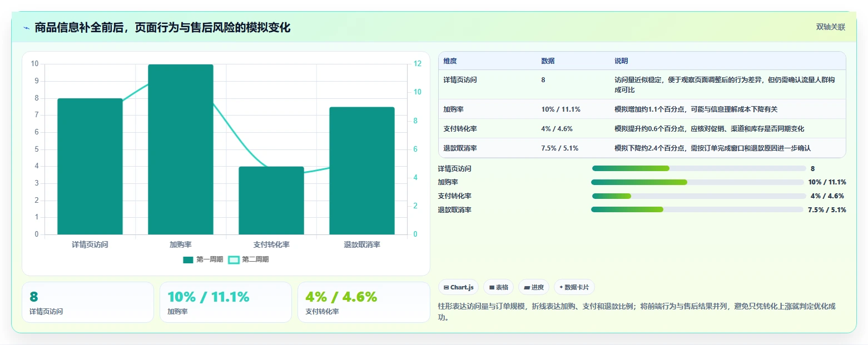Click the 访问量近似稳定 description in the table

[725, 85]
